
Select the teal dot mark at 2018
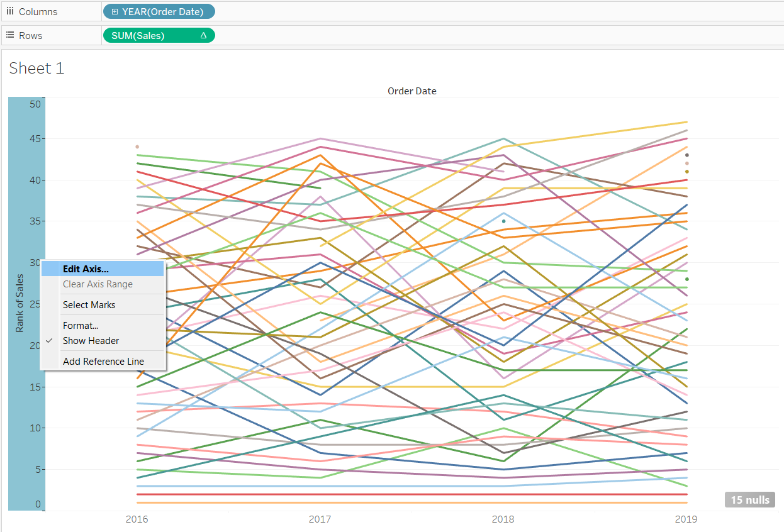tap(503, 221)
